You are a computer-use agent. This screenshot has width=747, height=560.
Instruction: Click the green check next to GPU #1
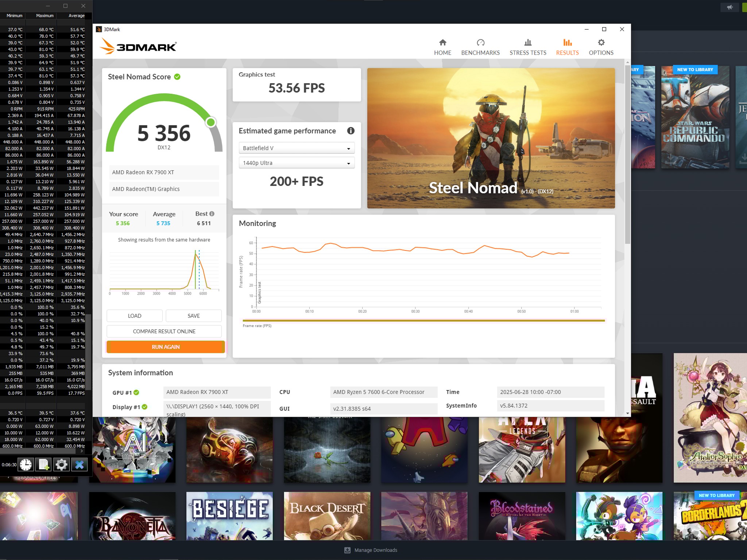(136, 393)
